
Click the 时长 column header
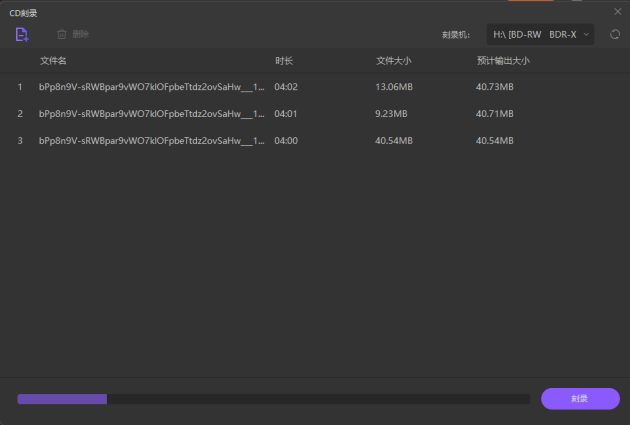tap(284, 61)
